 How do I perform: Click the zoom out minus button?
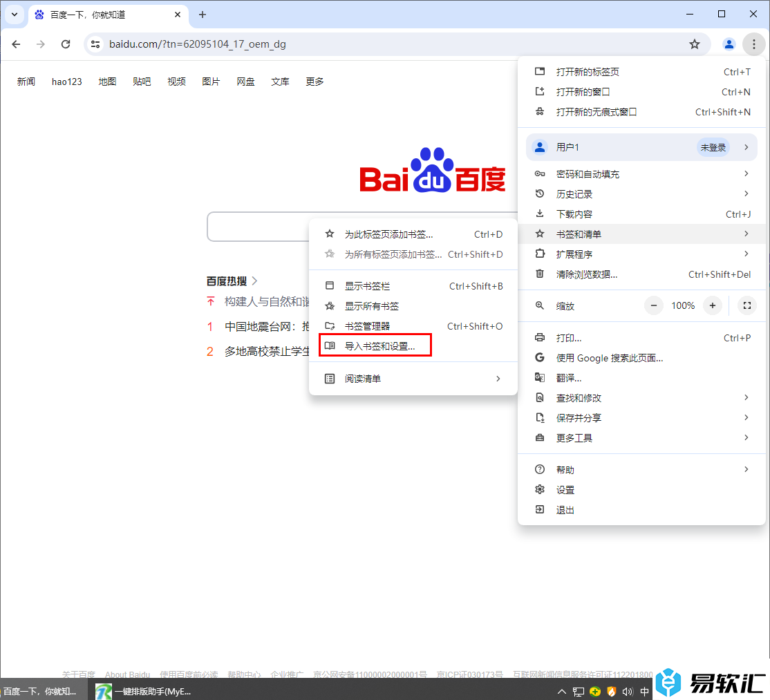pos(654,305)
